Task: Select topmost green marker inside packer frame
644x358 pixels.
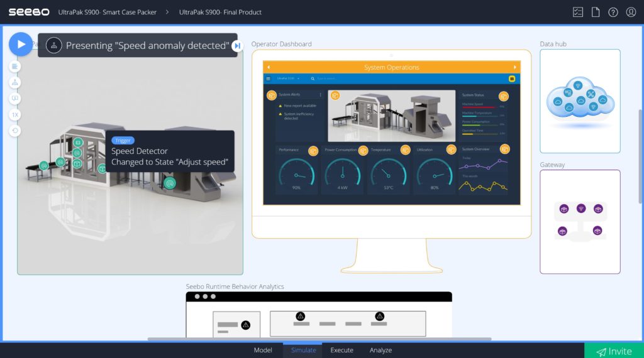Action: 78,143
